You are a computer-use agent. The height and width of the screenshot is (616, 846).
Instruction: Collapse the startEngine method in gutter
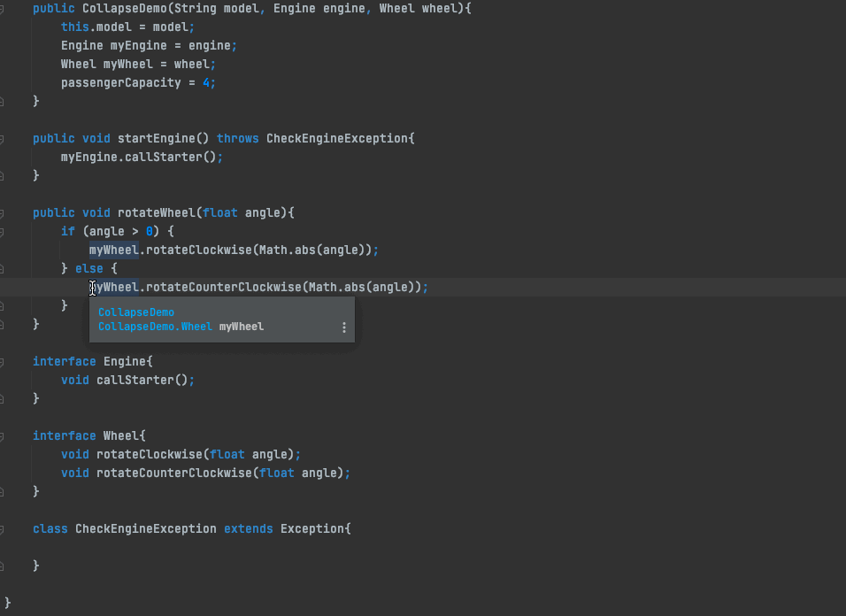[4, 139]
